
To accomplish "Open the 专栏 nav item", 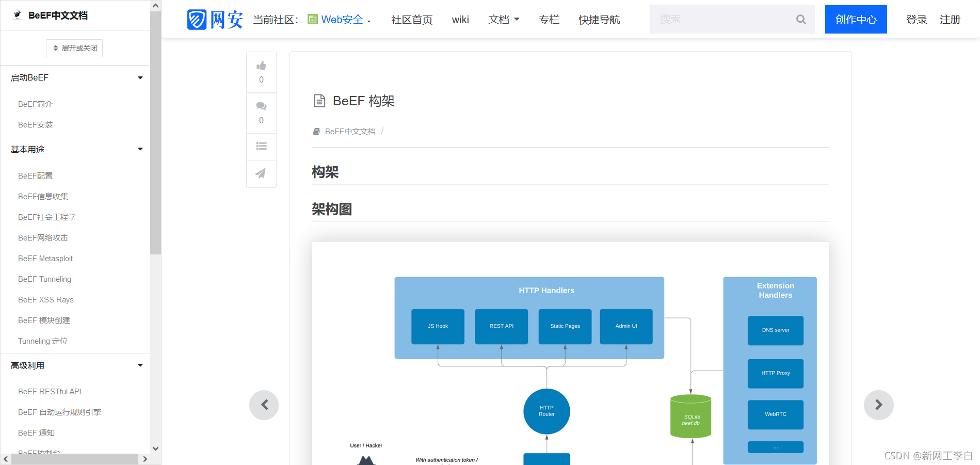I will click(549, 20).
